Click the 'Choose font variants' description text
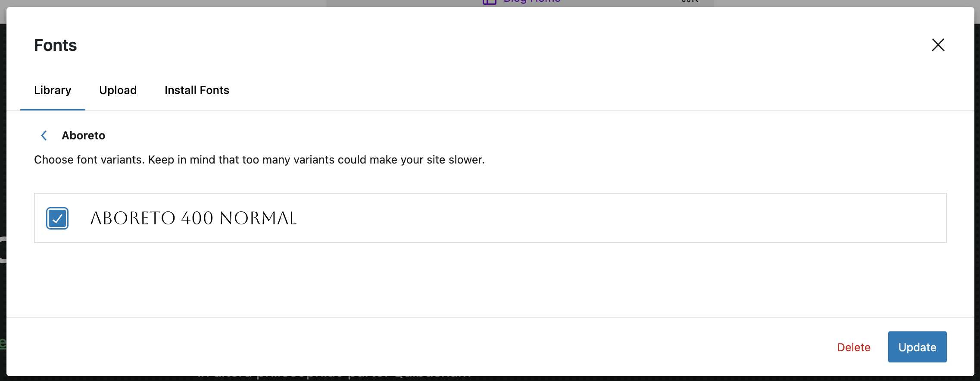 click(259, 160)
